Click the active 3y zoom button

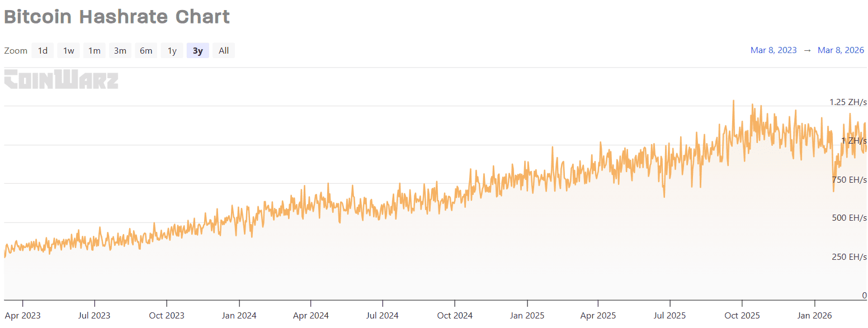click(x=197, y=51)
